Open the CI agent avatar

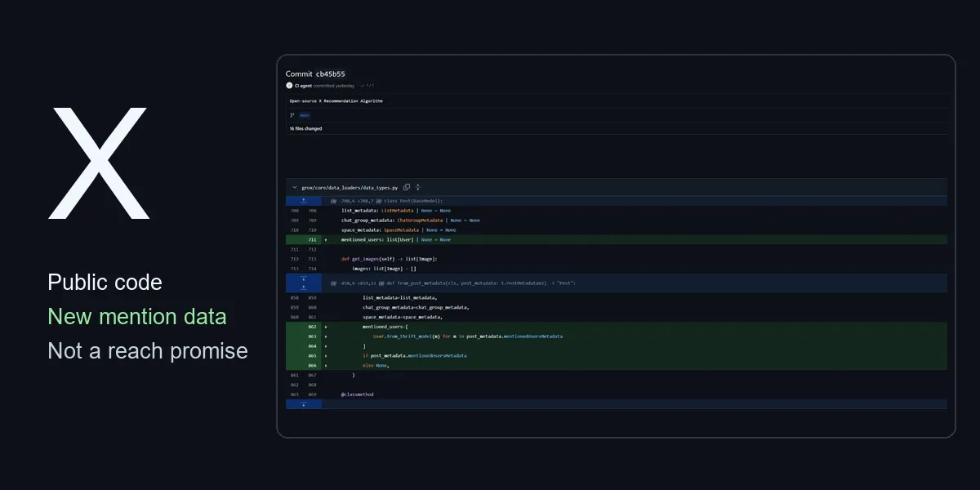(x=289, y=85)
